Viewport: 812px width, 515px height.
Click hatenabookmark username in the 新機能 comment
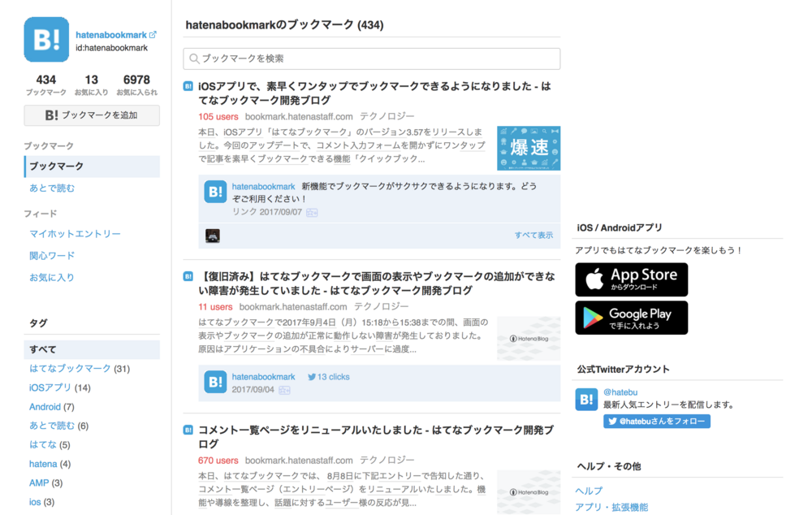(263, 187)
